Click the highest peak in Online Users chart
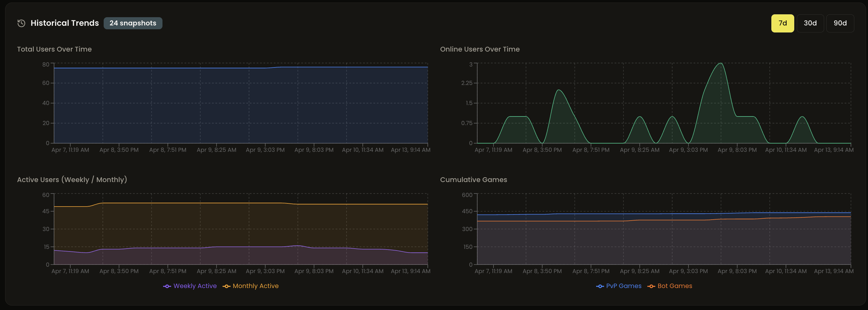This screenshot has width=868, height=310. point(720,63)
